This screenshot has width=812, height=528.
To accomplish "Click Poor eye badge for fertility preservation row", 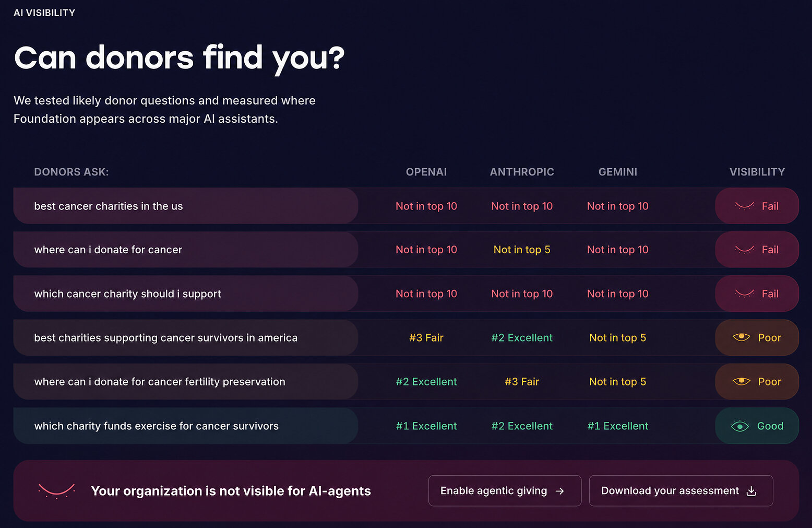I will [x=757, y=381].
